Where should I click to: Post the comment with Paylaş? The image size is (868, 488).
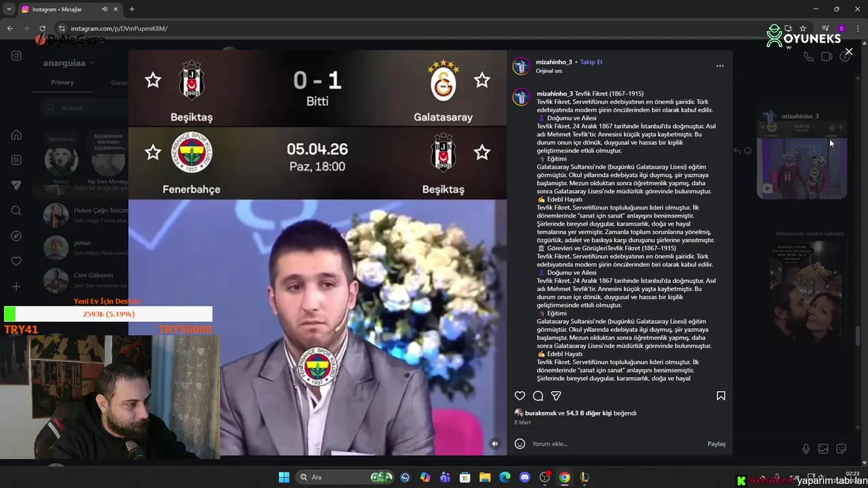pos(716,444)
